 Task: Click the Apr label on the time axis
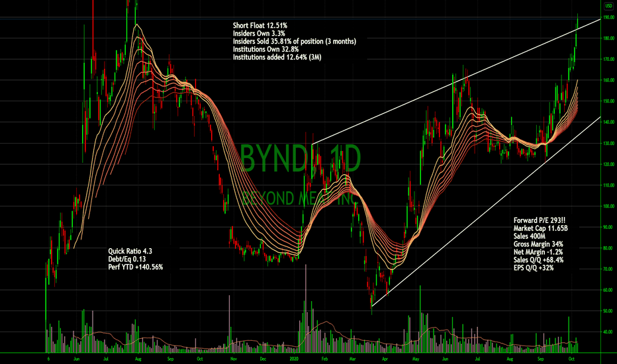(385, 359)
